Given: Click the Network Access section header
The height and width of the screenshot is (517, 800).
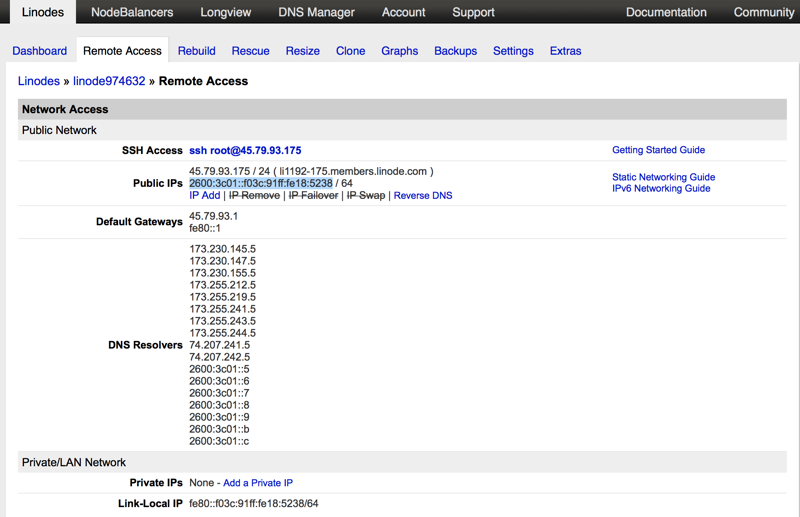Looking at the screenshot, I should click(402, 109).
